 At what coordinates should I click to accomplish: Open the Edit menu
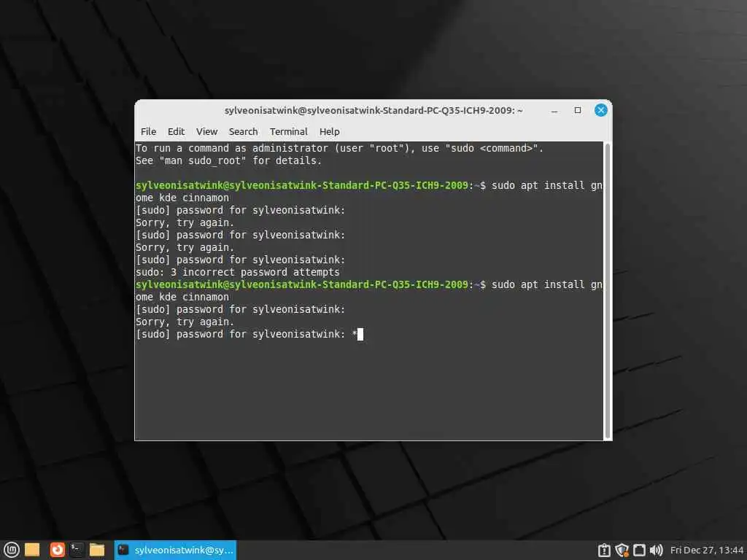point(176,131)
